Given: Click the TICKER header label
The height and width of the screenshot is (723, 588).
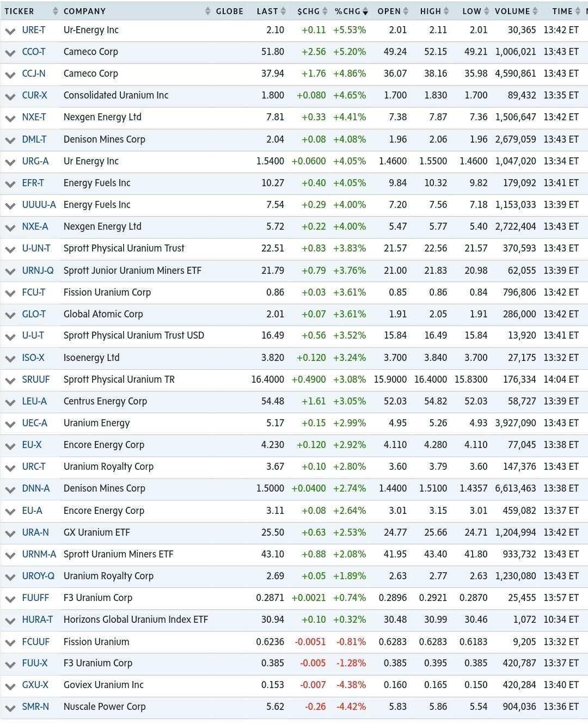Looking at the screenshot, I should point(19,11).
